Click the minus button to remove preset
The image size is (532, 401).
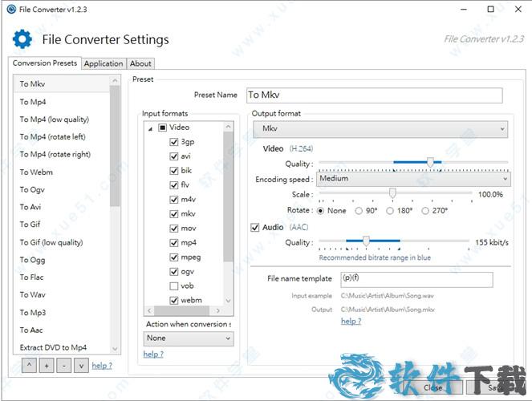(63, 366)
